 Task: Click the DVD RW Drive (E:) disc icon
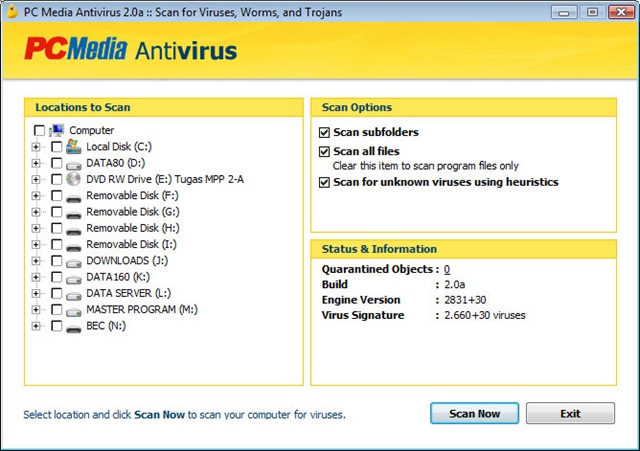click(73, 179)
